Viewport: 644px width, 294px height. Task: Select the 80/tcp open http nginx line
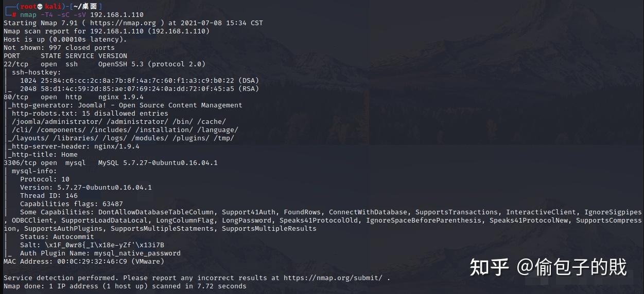(74, 97)
